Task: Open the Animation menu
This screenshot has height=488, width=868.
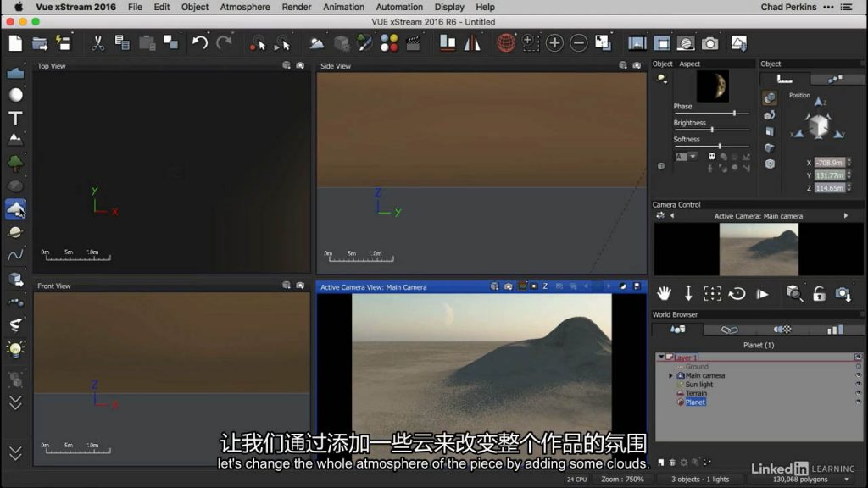Action: pos(344,7)
